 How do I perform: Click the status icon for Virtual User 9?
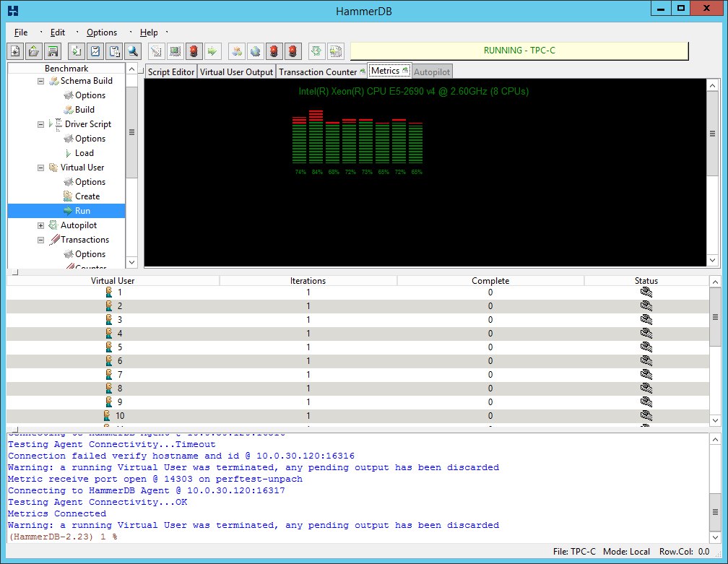click(646, 402)
